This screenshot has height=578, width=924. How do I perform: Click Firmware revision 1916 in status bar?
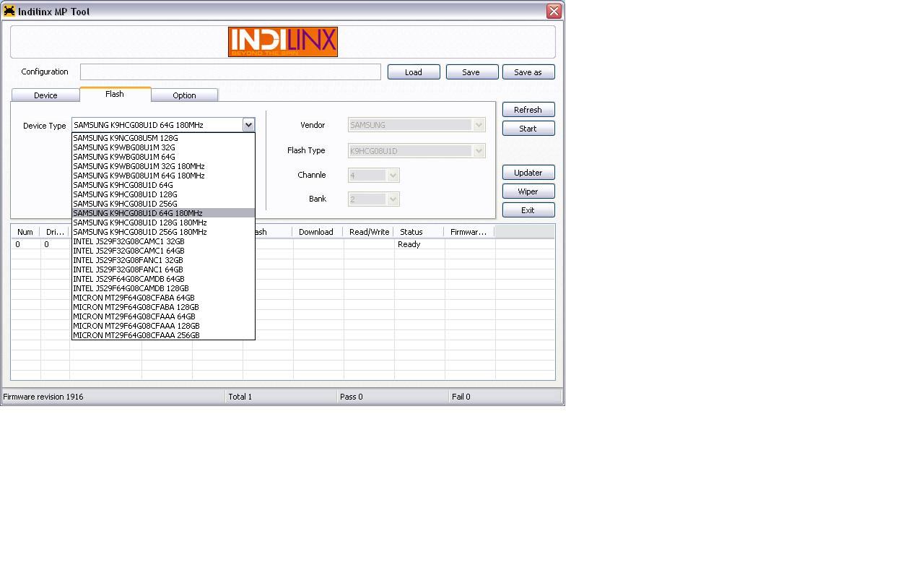(x=43, y=397)
